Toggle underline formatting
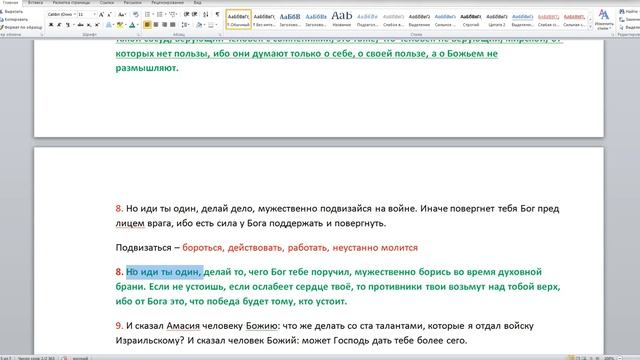The height and width of the screenshot is (360, 640). pos(68,25)
